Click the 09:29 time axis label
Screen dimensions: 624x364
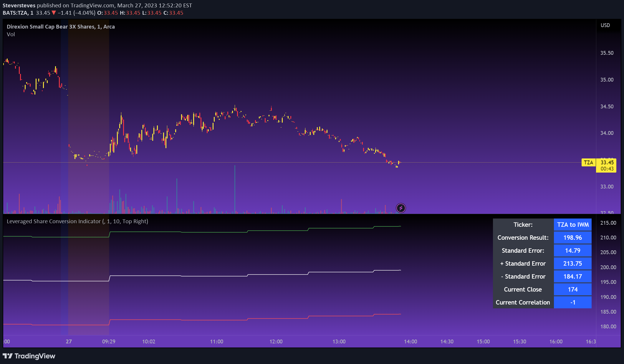pyautogui.click(x=109, y=342)
